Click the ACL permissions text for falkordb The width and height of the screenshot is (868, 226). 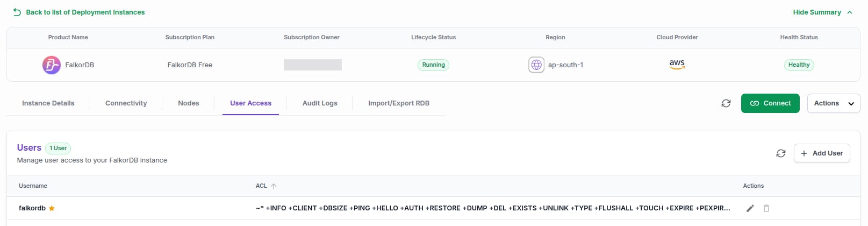(x=493, y=208)
